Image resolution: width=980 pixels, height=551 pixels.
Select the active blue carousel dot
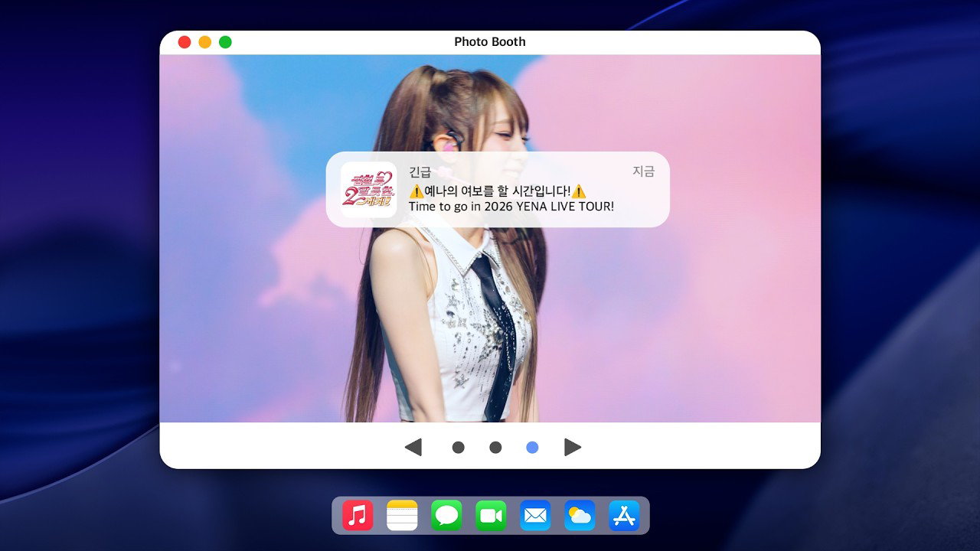pyautogui.click(x=532, y=447)
